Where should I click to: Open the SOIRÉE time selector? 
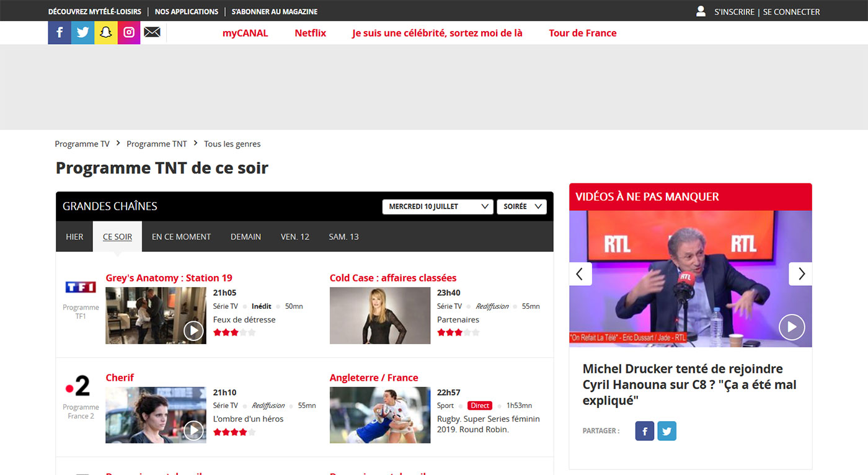(521, 206)
